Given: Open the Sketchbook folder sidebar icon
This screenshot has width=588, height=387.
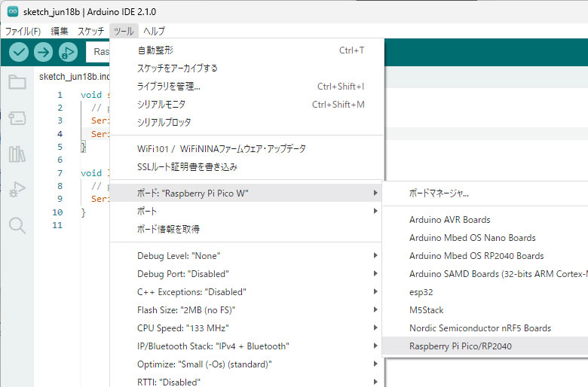Looking at the screenshot, I should (x=17, y=81).
